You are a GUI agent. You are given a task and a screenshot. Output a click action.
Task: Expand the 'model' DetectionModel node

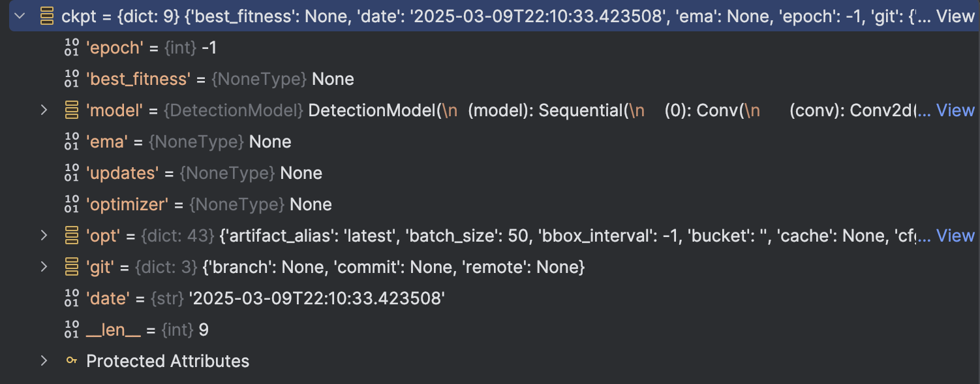44,110
